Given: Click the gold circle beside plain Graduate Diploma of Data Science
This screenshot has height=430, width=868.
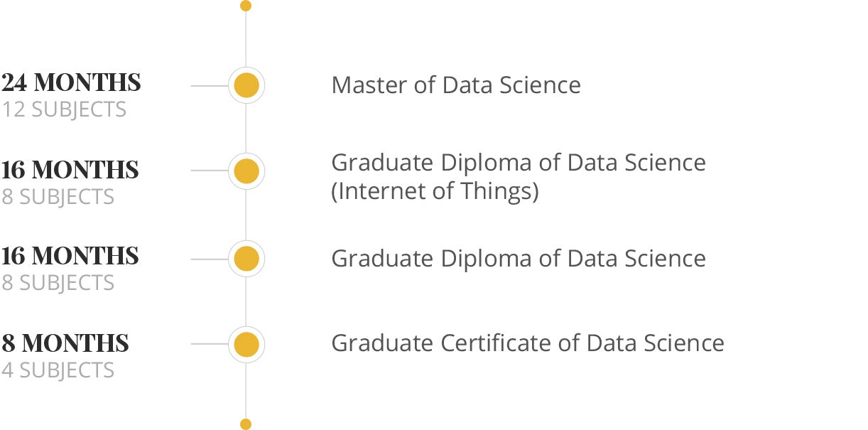Looking at the screenshot, I should coord(246,259).
